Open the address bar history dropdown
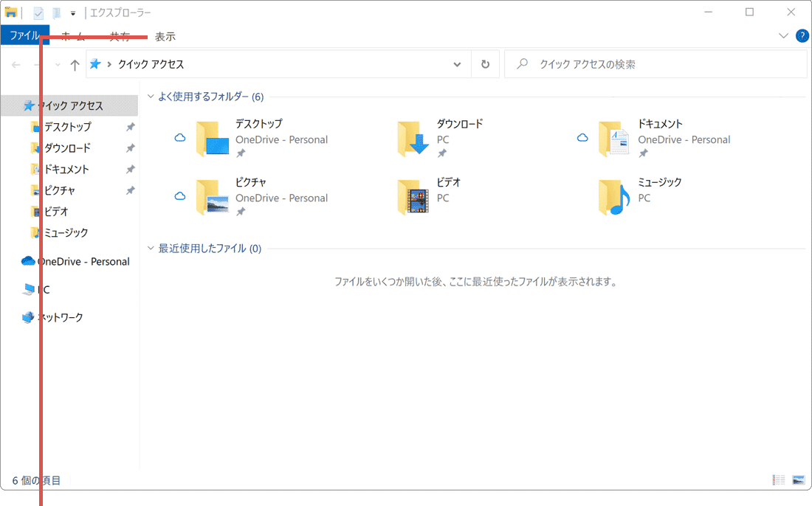Viewport: 812px width, 506px height. [x=456, y=64]
